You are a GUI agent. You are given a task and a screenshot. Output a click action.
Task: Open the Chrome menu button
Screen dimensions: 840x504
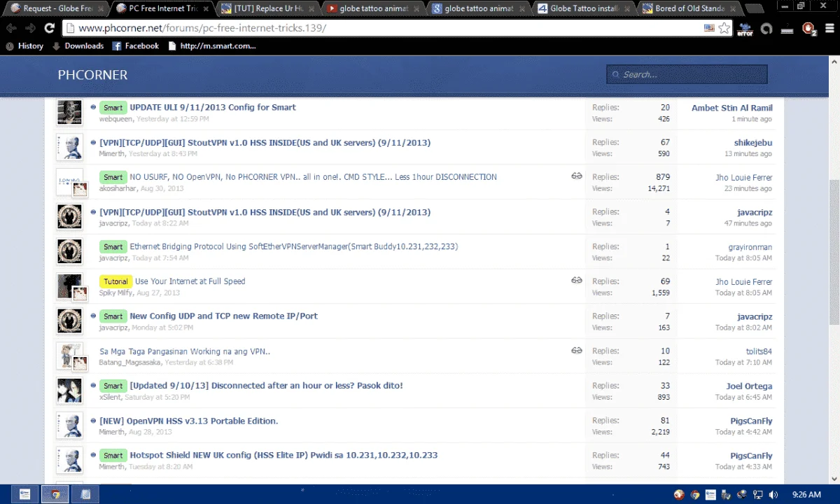pos(829,29)
